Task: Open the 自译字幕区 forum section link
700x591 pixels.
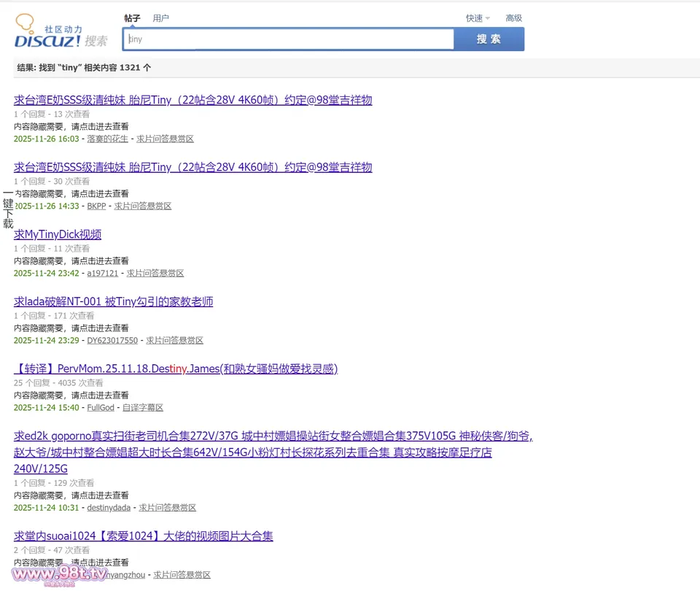Action: pyautogui.click(x=143, y=407)
